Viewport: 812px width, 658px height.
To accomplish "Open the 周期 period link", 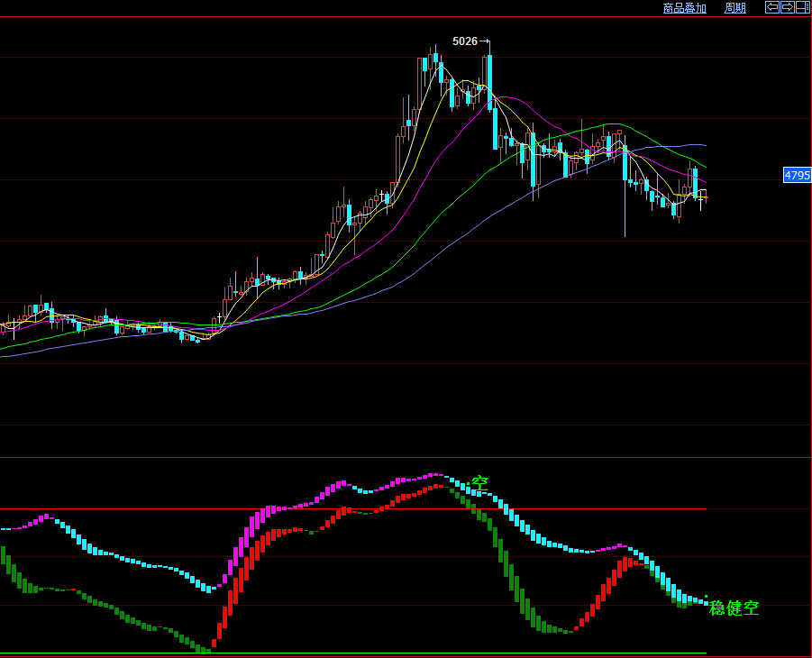I will [734, 8].
